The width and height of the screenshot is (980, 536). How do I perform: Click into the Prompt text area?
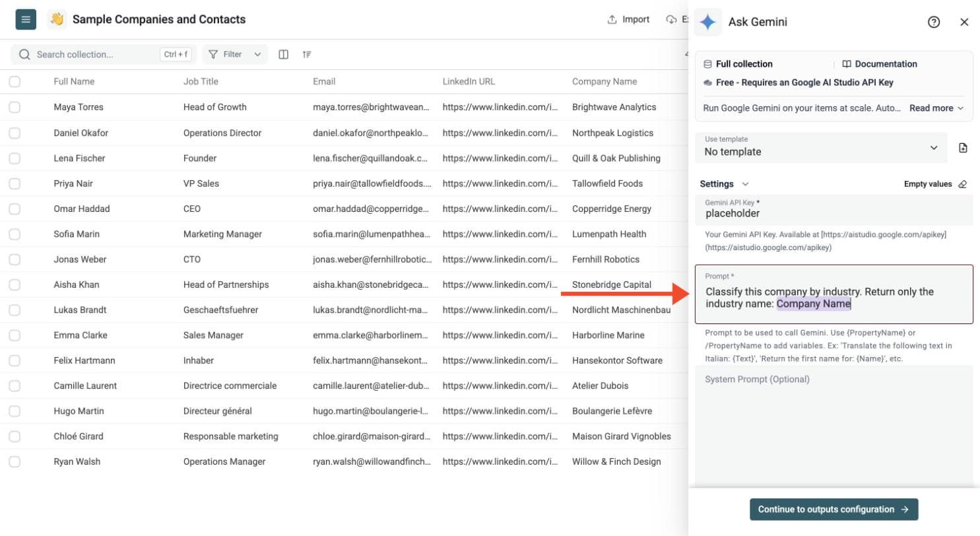[x=834, y=294]
